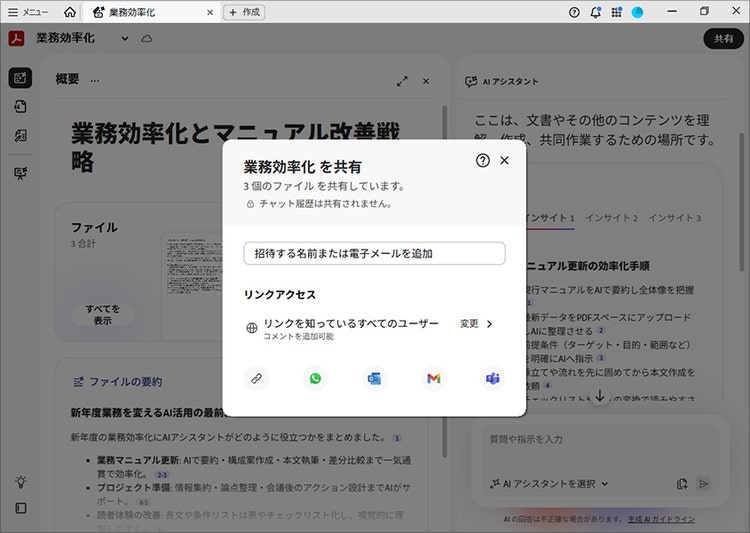Click the 共有 share button
Image resolution: width=750 pixels, height=533 pixels.
point(723,39)
